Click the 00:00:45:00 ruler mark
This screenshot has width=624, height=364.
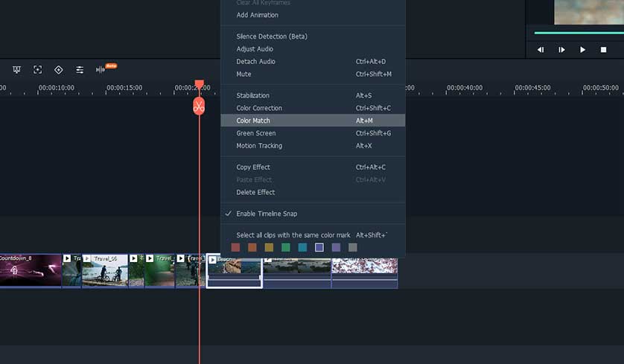point(532,88)
